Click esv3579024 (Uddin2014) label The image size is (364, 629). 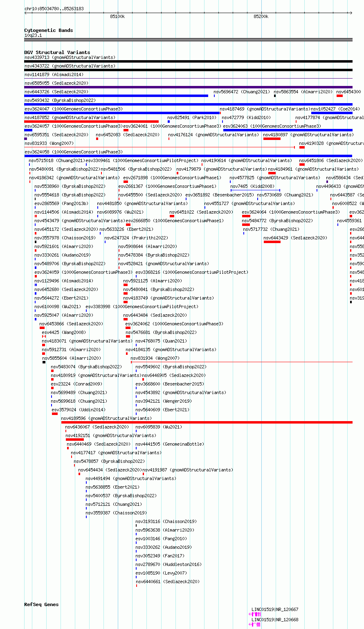(79, 410)
